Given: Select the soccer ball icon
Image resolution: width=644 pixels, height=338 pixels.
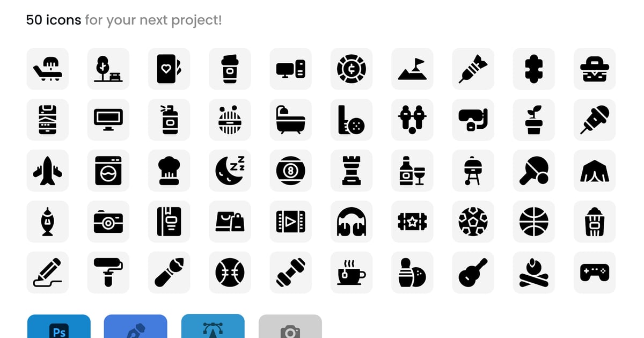Looking at the screenshot, I should point(473,222).
